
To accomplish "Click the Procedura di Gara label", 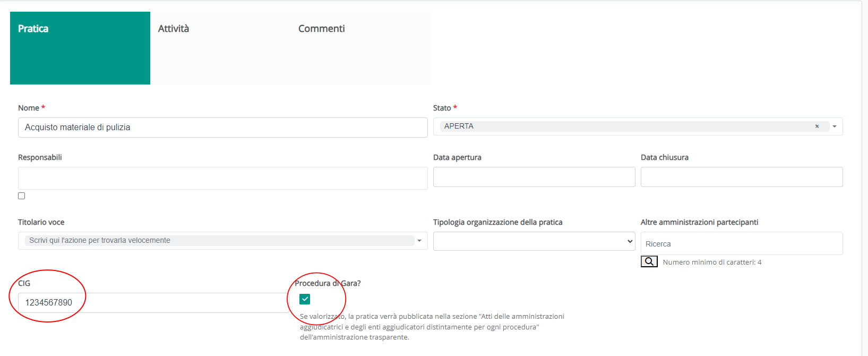I will pos(328,283).
